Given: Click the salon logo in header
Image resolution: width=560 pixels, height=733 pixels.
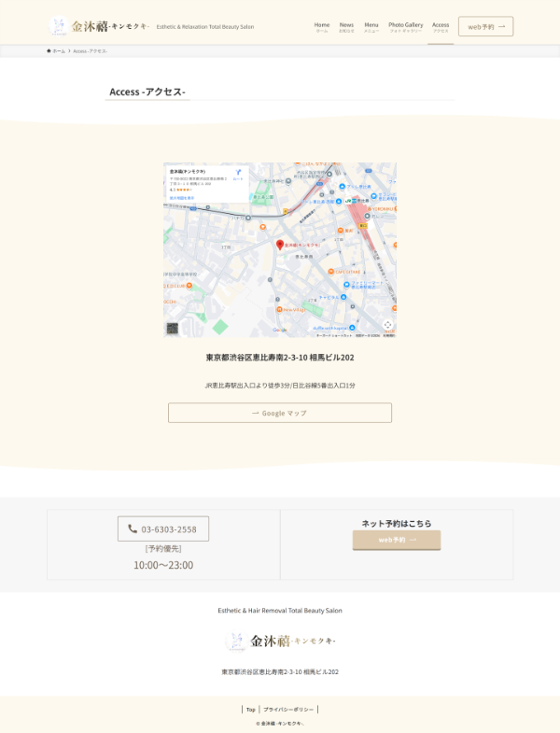Looking at the screenshot, I should tap(99, 26).
